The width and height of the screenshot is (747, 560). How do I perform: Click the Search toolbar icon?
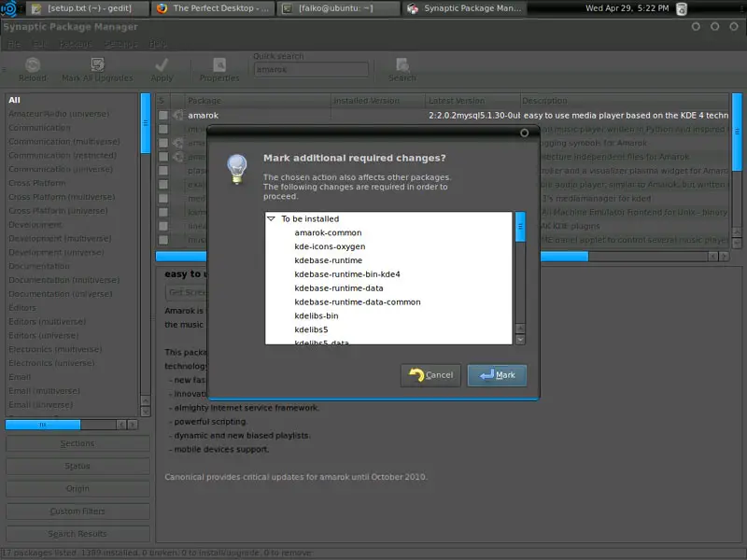[402, 64]
